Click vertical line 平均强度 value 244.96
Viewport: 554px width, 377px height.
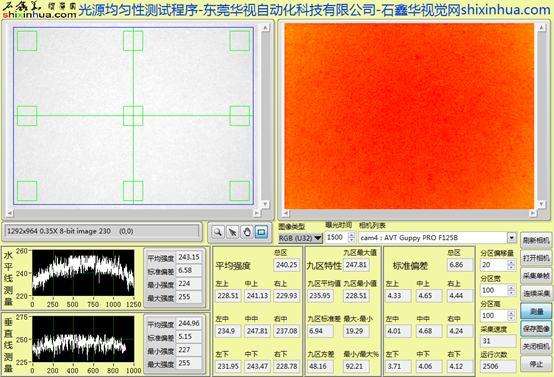189,323
